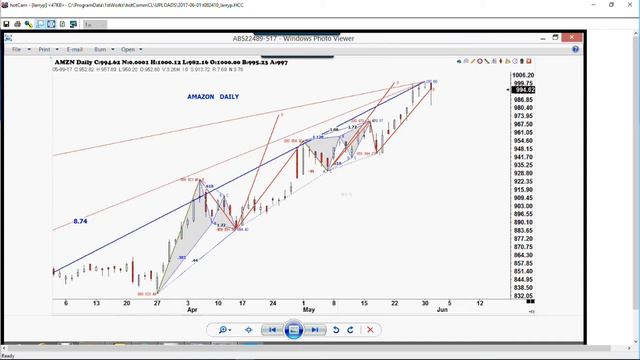Expand the Open dropdown arrow
The image size is (640, 360).
pyautogui.click(x=141, y=49)
